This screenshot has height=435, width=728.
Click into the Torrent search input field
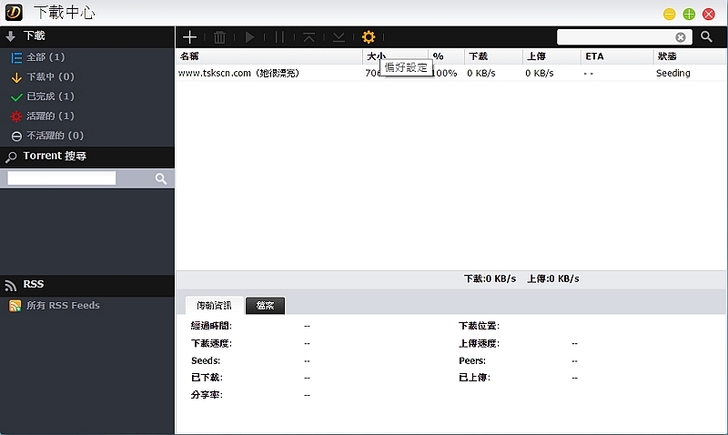62,178
